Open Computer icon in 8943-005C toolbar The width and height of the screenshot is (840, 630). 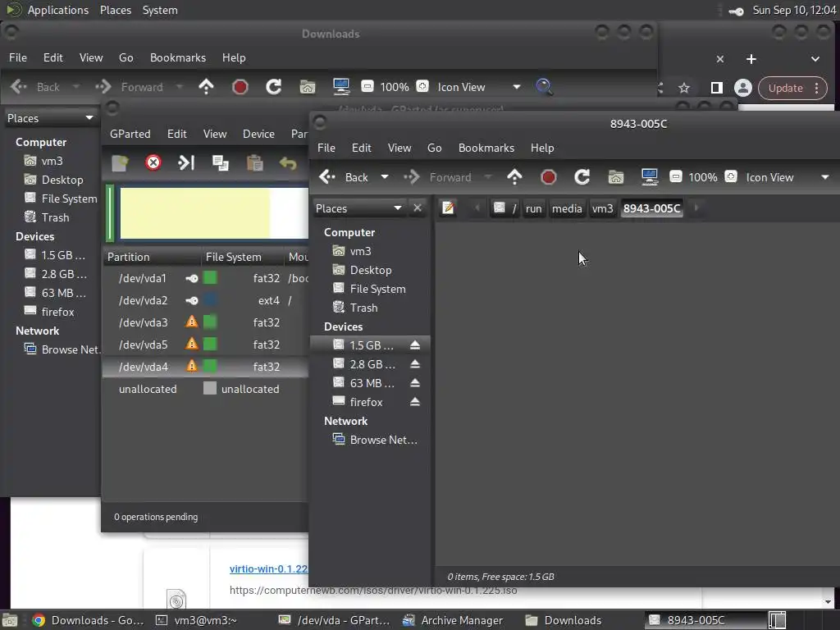pyautogui.click(x=650, y=177)
